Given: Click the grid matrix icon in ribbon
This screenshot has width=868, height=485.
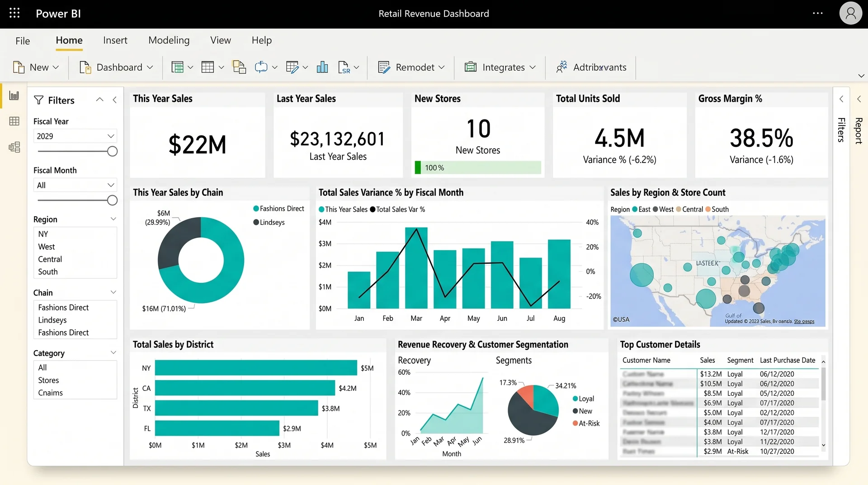Looking at the screenshot, I should coord(208,67).
